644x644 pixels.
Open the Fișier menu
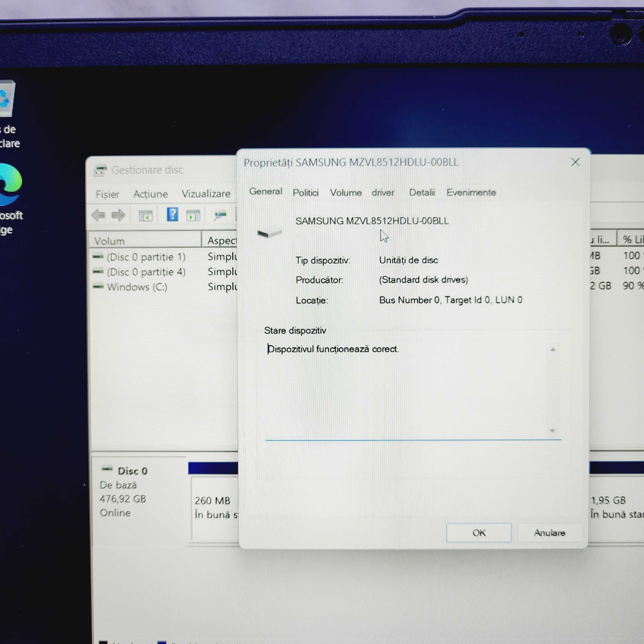point(108,194)
